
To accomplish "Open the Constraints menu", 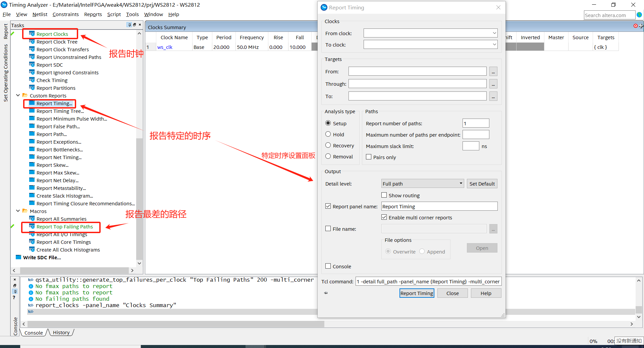I will click(x=66, y=14).
